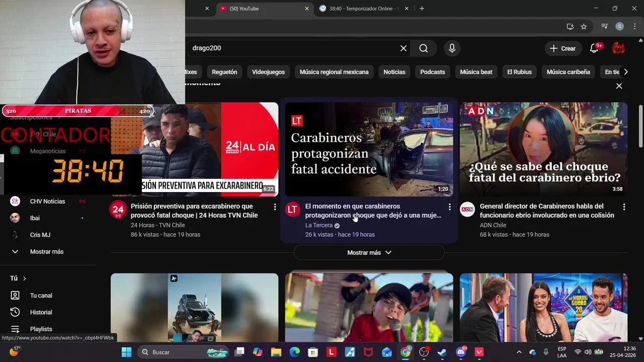Open new browser tab with plus icon
644x362 pixels.
click(422, 9)
